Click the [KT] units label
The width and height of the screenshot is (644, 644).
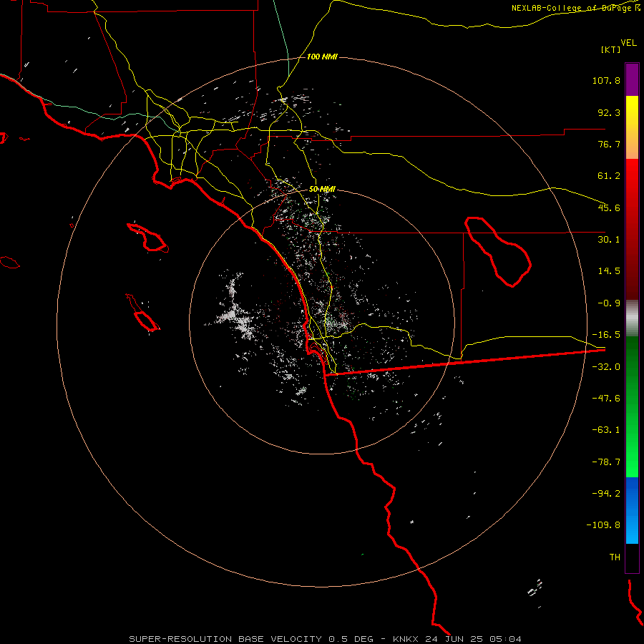coord(611,49)
